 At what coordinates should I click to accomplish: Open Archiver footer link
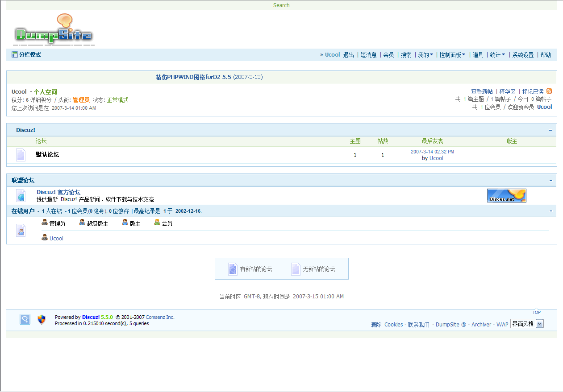(x=481, y=325)
